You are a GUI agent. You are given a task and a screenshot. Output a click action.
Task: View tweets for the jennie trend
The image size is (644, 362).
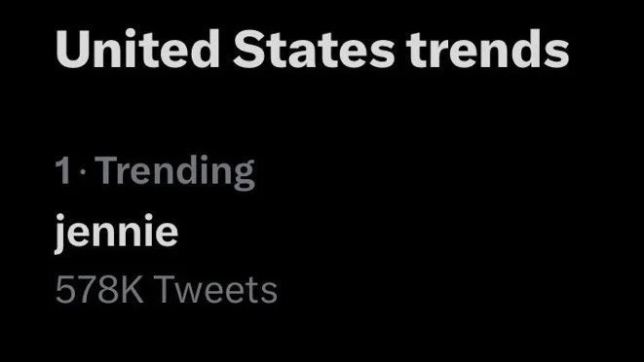click(167, 290)
